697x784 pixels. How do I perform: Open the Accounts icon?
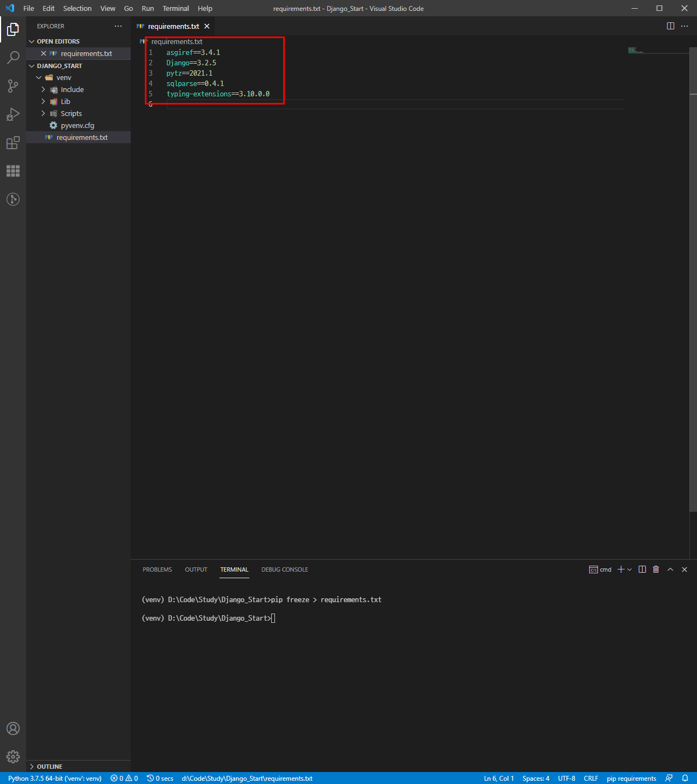click(x=13, y=728)
